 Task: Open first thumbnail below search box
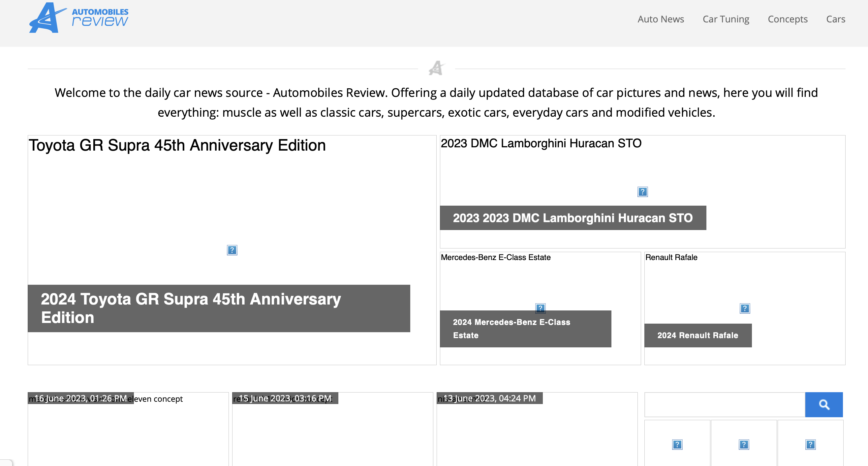677,445
